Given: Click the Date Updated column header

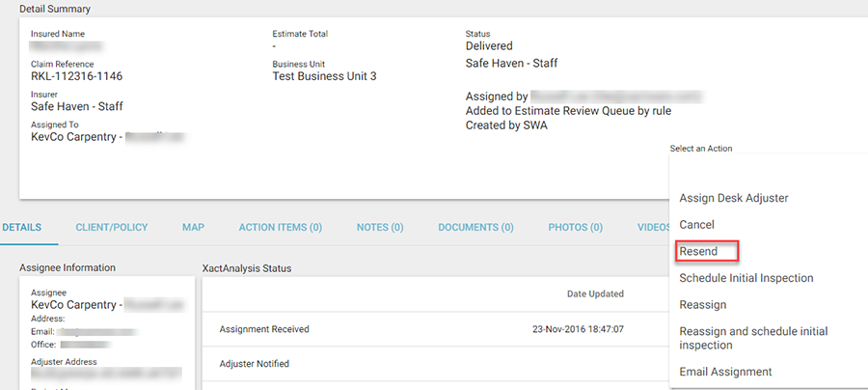Looking at the screenshot, I should tap(595, 293).
